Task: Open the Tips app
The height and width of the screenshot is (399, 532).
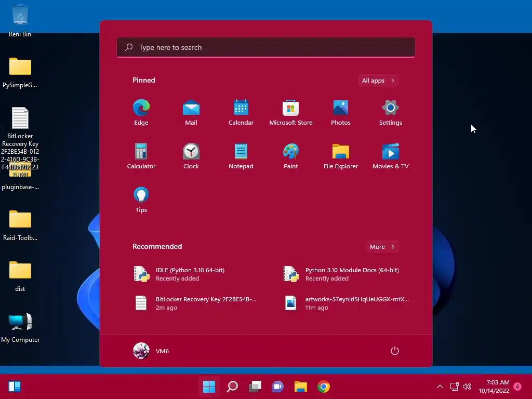Action: pos(141,200)
